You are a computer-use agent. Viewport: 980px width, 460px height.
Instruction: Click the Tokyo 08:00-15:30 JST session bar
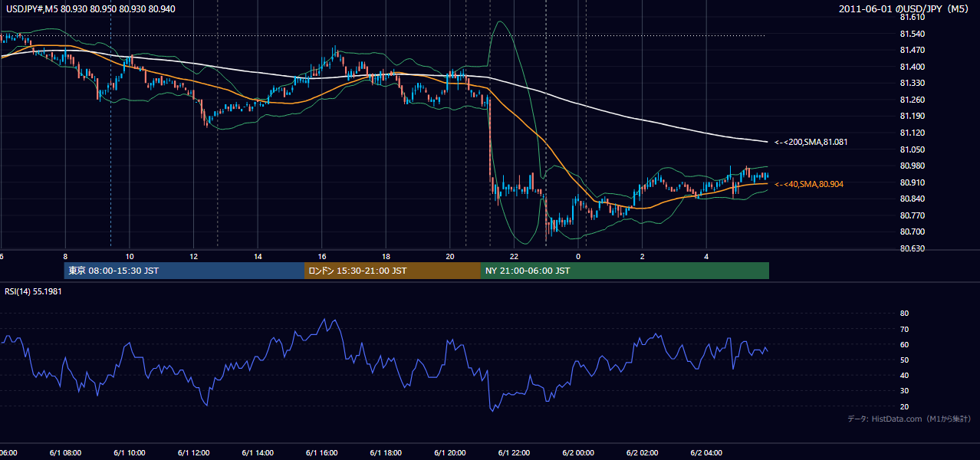pos(184,271)
